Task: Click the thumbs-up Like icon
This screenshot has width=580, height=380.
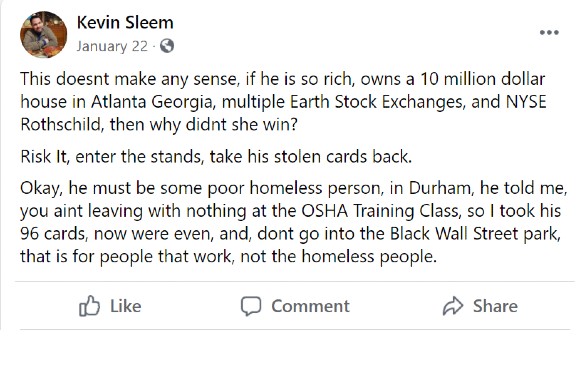Action: point(90,306)
